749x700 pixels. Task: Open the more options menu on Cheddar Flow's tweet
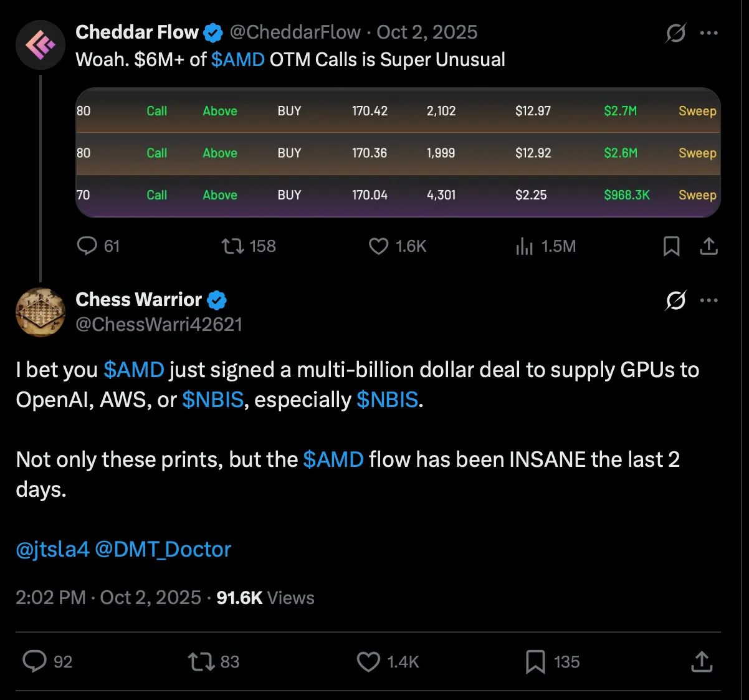pos(709,33)
